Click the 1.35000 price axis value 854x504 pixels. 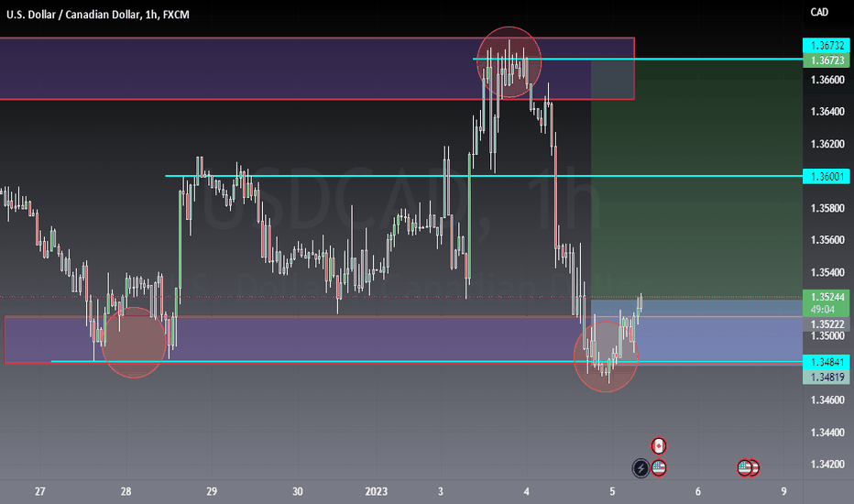(x=827, y=336)
